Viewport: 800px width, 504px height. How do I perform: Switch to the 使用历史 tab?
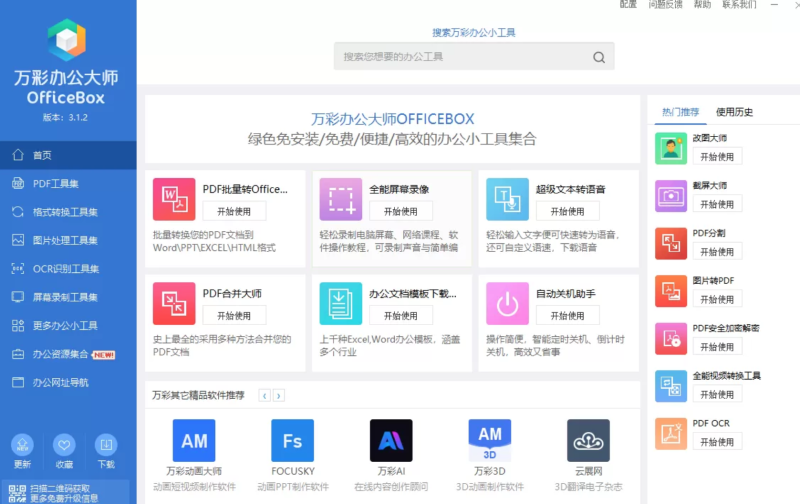click(734, 112)
